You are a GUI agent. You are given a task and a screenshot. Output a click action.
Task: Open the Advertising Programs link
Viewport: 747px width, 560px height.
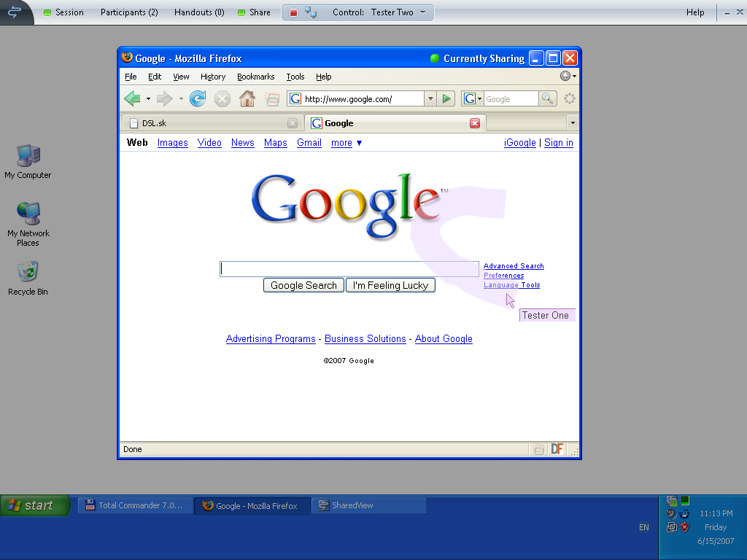point(271,338)
